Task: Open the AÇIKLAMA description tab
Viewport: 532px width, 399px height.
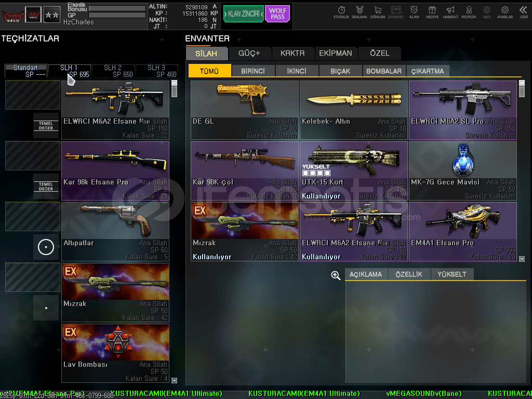Action: point(366,274)
